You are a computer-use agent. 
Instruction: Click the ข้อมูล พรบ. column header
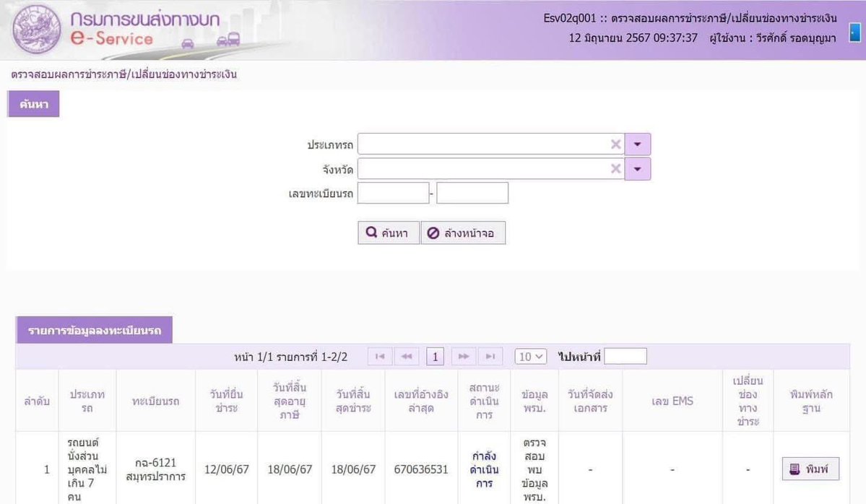pos(534,401)
